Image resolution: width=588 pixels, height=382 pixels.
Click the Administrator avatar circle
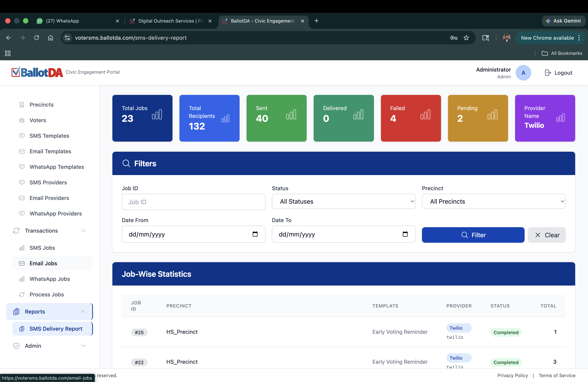[x=523, y=73]
